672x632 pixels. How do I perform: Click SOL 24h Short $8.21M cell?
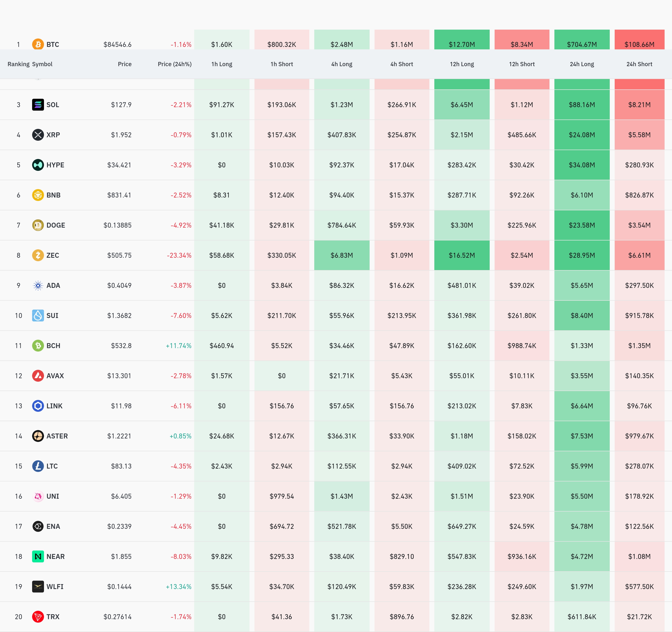tap(639, 105)
